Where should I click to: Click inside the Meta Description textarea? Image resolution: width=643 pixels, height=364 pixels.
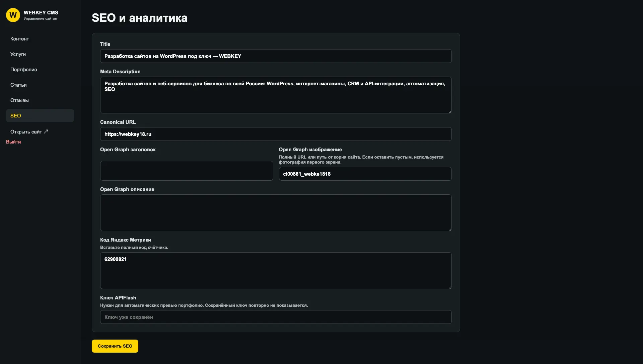point(276,95)
